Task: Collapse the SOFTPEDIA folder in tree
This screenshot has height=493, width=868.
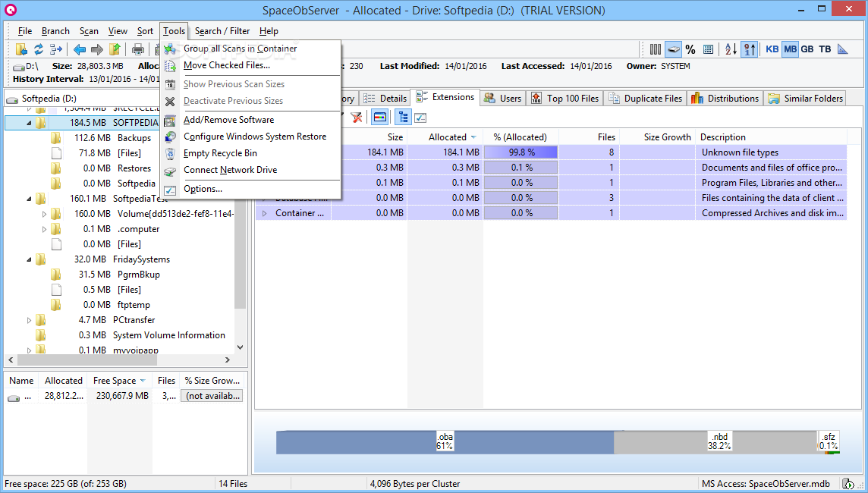Action: pos(29,123)
